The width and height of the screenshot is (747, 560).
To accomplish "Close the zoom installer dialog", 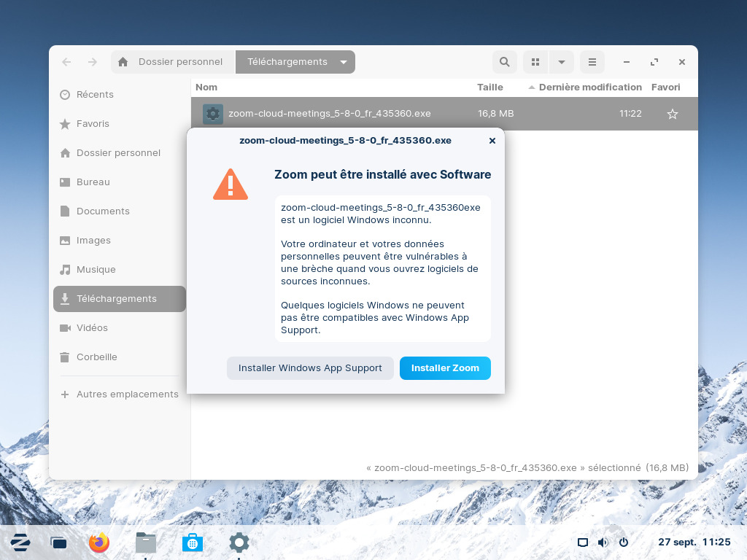I will (x=492, y=141).
